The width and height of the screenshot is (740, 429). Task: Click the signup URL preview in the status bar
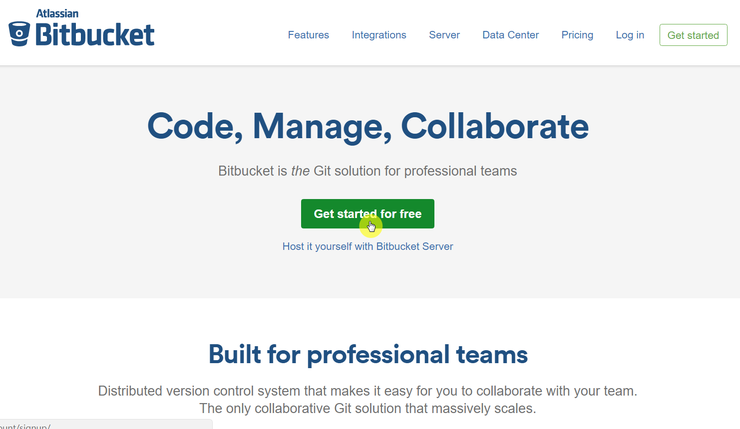pyautogui.click(x=106, y=425)
